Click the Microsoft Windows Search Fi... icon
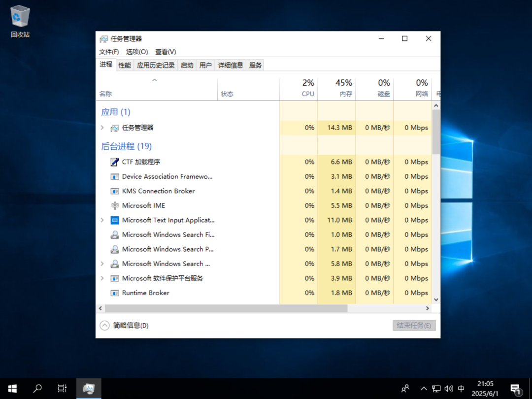The height and width of the screenshot is (399, 532). point(115,235)
